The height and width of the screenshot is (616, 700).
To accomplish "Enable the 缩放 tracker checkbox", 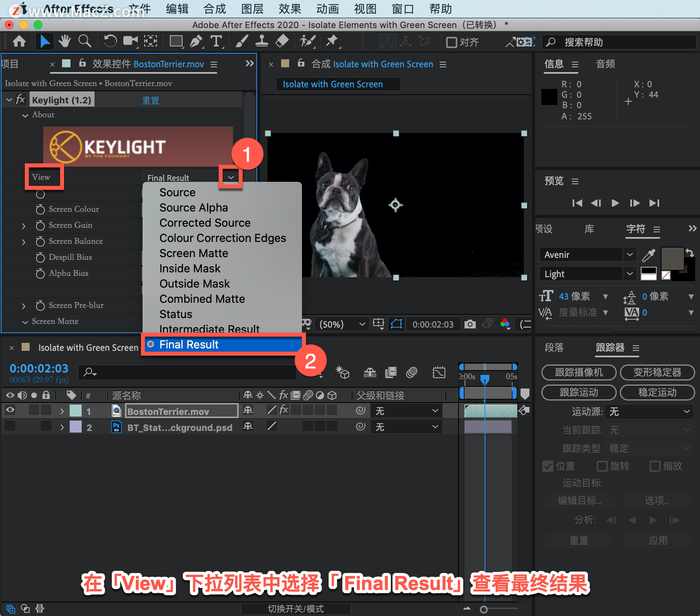I will coord(655,466).
